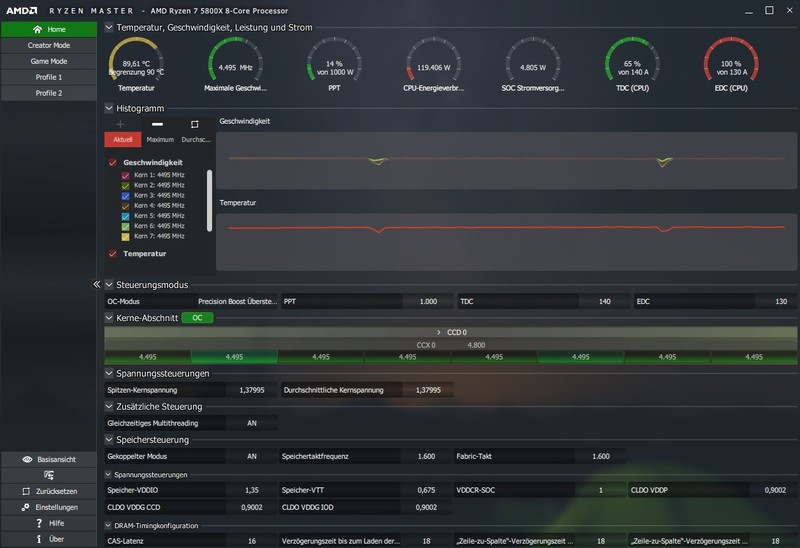Click the plus icon in histogram panel
The height and width of the screenshot is (548, 800).
point(120,124)
